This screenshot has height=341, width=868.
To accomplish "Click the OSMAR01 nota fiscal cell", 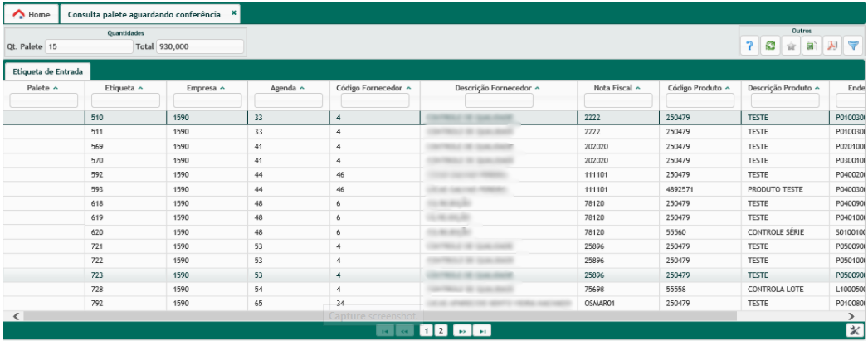I will [x=618, y=304].
